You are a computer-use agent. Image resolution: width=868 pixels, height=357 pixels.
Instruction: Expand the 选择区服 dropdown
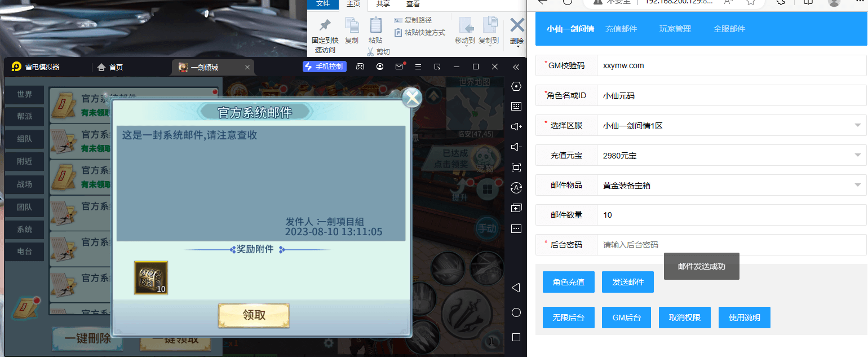[732, 125]
